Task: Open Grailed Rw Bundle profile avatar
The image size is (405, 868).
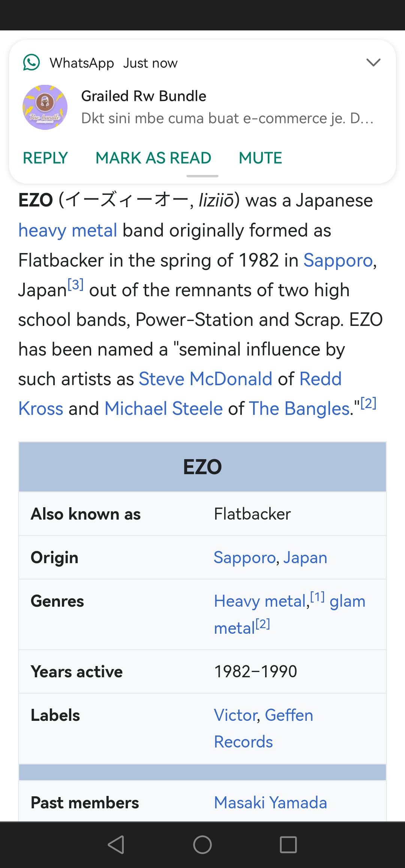Action: tap(45, 107)
